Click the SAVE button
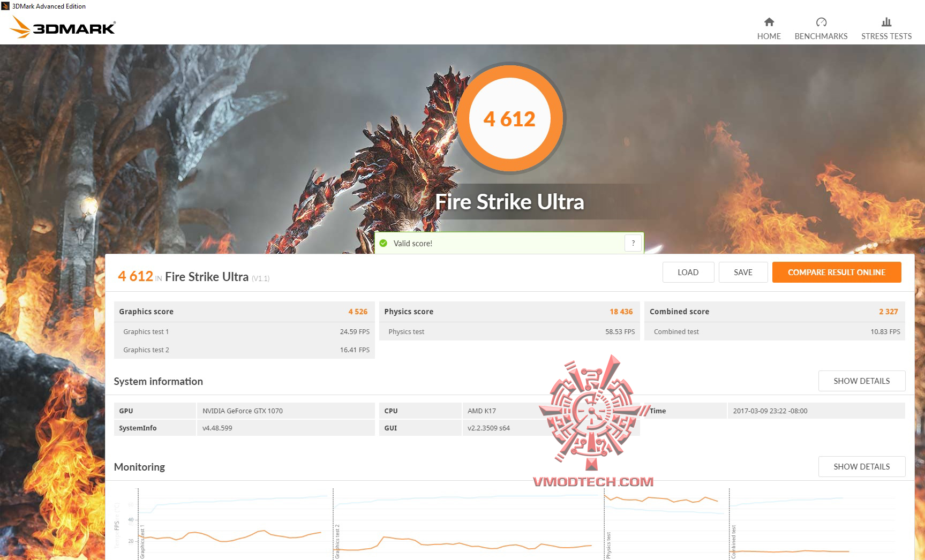 point(743,272)
